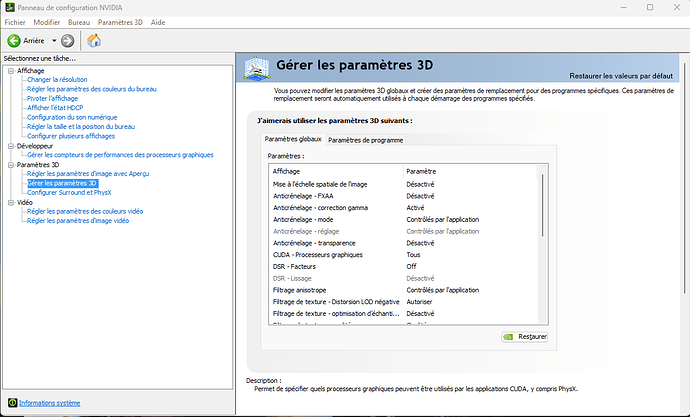Open the Bureau menu
Viewport: 690px width, 417px height.
coord(79,22)
